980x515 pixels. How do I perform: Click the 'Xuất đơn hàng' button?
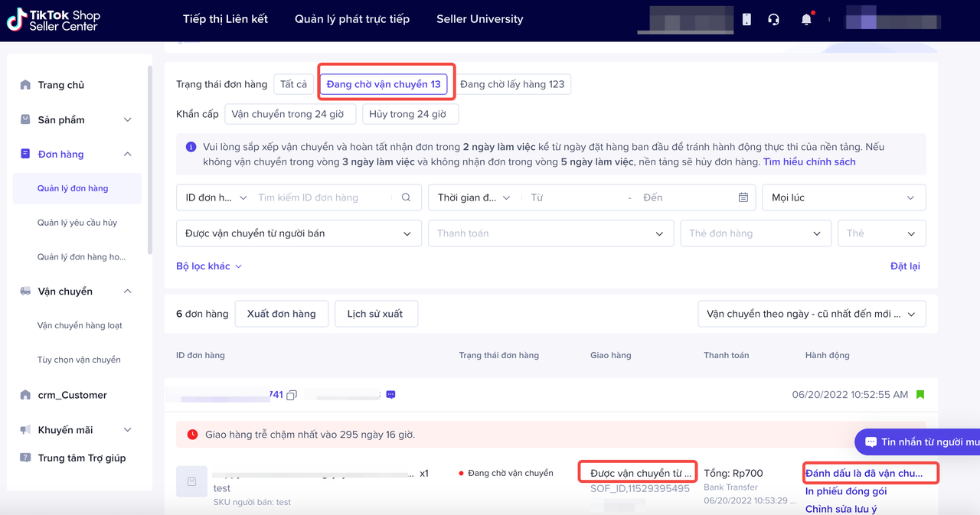[281, 314]
